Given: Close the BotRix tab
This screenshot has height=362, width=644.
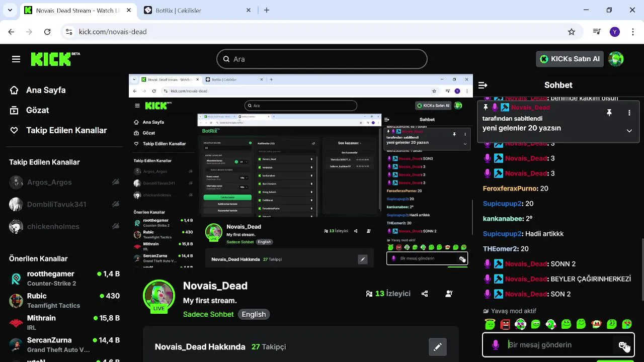Looking at the screenshot, I should point(249,10).
